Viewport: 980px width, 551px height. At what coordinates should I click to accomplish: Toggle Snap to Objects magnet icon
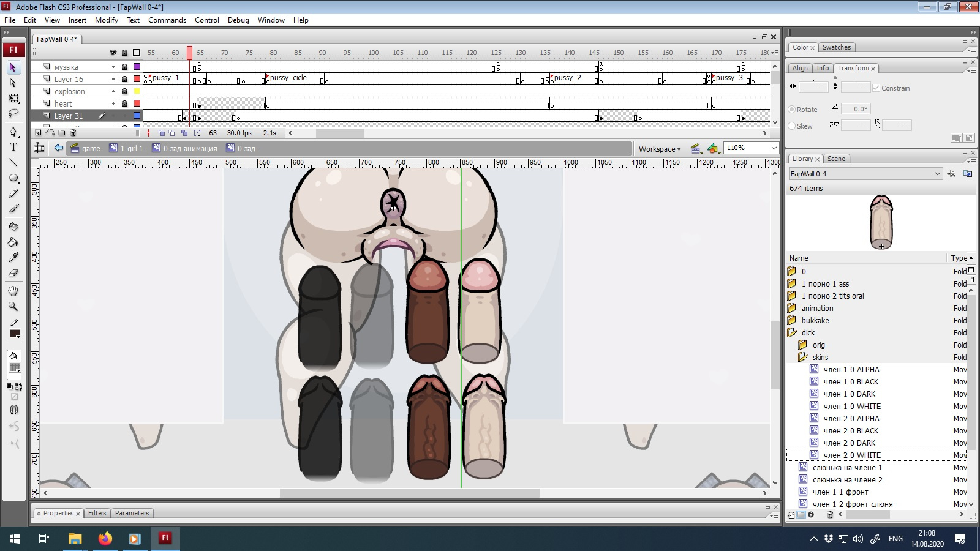tap(13, 410)
